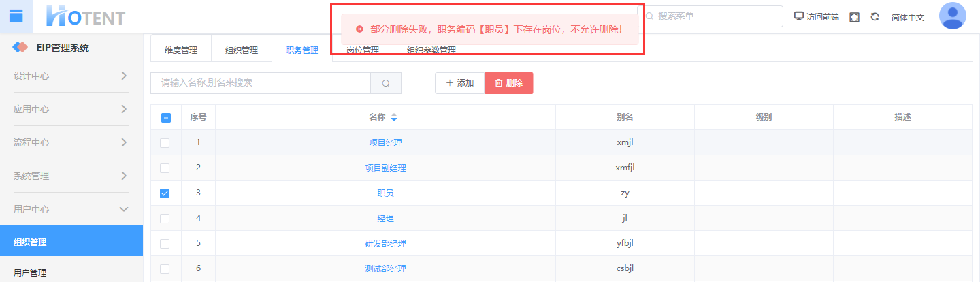Click the 序号 column header

(x=198, y=117)
